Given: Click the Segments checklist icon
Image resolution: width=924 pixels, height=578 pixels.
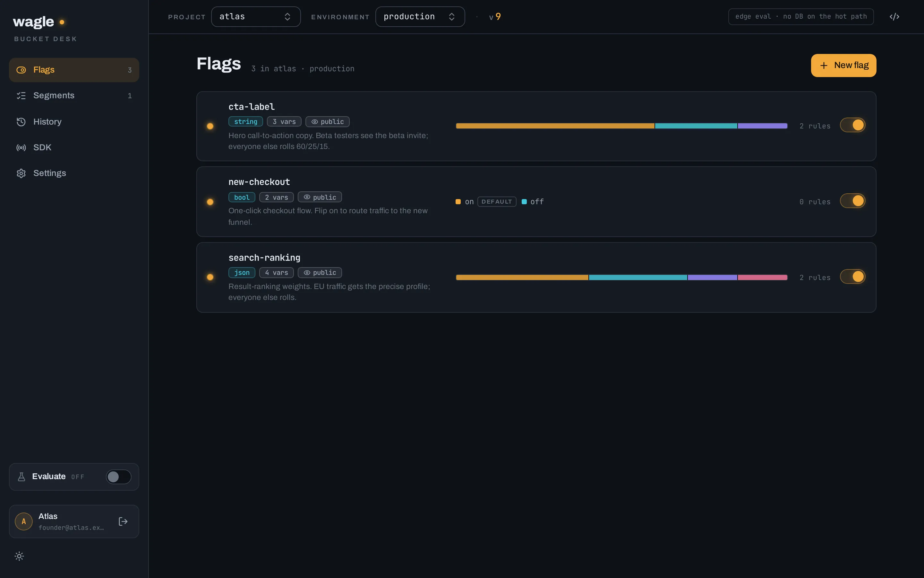Looking at the screenshot, I should click(x=21, y=96).
